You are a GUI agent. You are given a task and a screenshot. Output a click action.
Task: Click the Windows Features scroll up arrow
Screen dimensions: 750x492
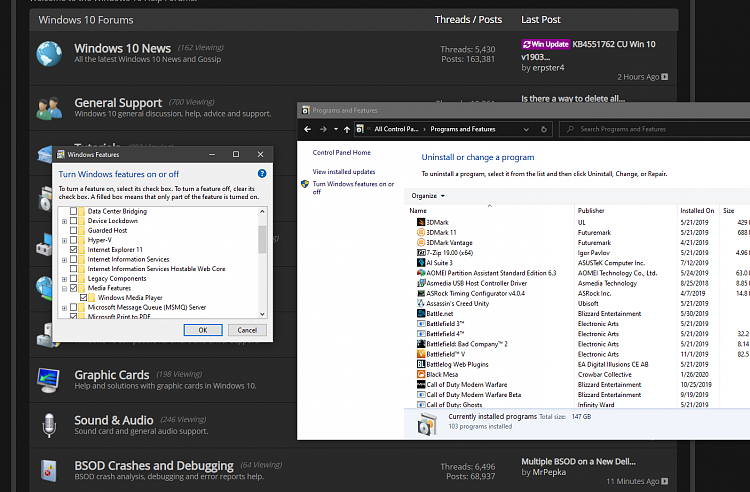click(262, 211)
